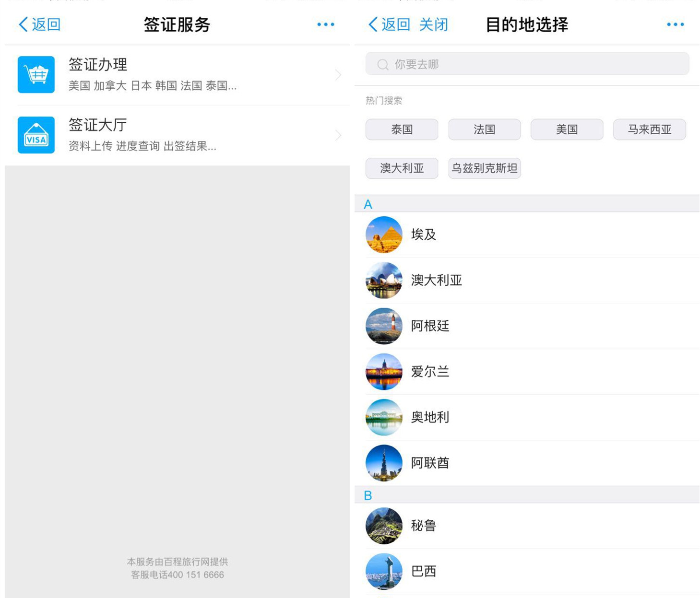The width and height of the screenshot is (700, 598).
Task: Select the 阿根廷 lighthouse thumbnail icon
Action: (383, 327)
